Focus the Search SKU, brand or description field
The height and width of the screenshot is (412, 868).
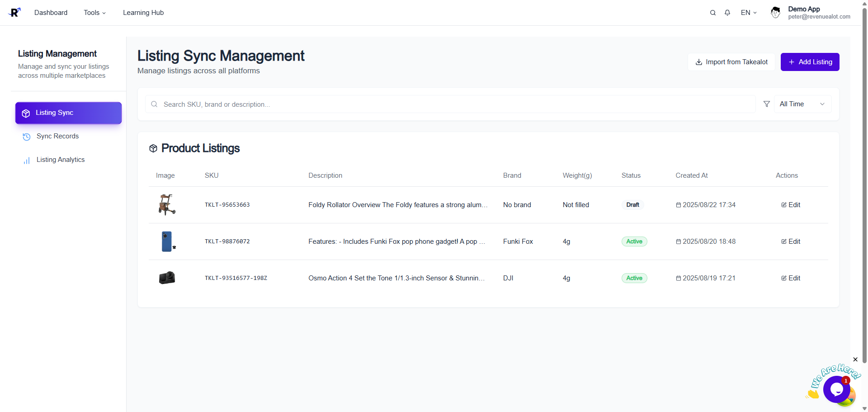(450, 104)
